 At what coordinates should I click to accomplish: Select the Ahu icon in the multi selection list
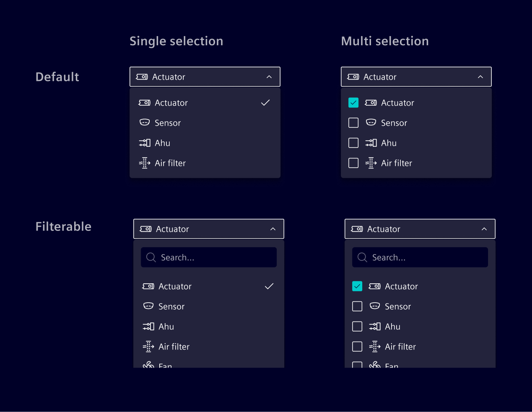click(371, 143)
